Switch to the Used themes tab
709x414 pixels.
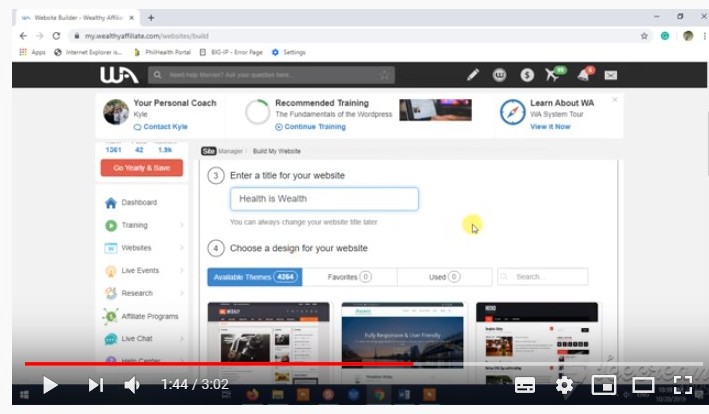pos(444,277)
